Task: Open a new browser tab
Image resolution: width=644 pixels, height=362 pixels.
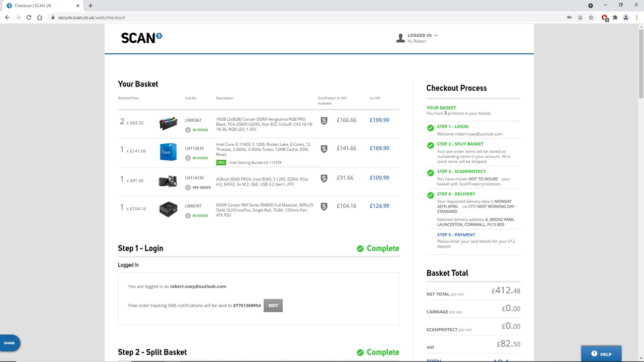Action: 91,6
